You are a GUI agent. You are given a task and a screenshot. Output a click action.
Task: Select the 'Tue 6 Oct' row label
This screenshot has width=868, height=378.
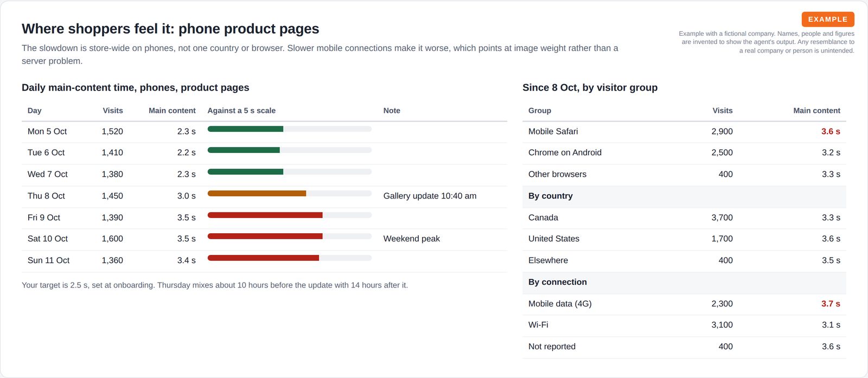[46, 152]
